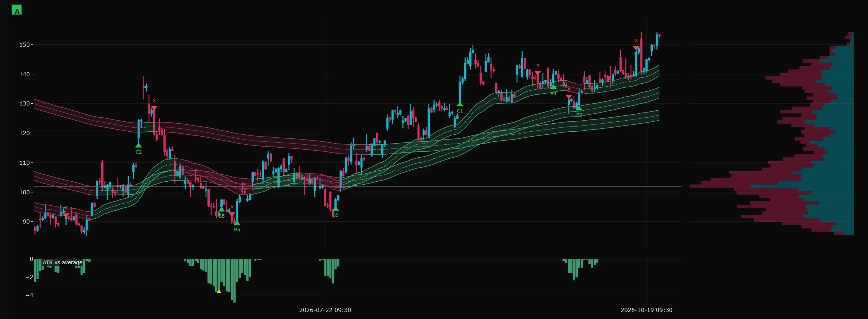The image size is (868, 319).
Task: Click the green A badge
Action: coord(17,10)
